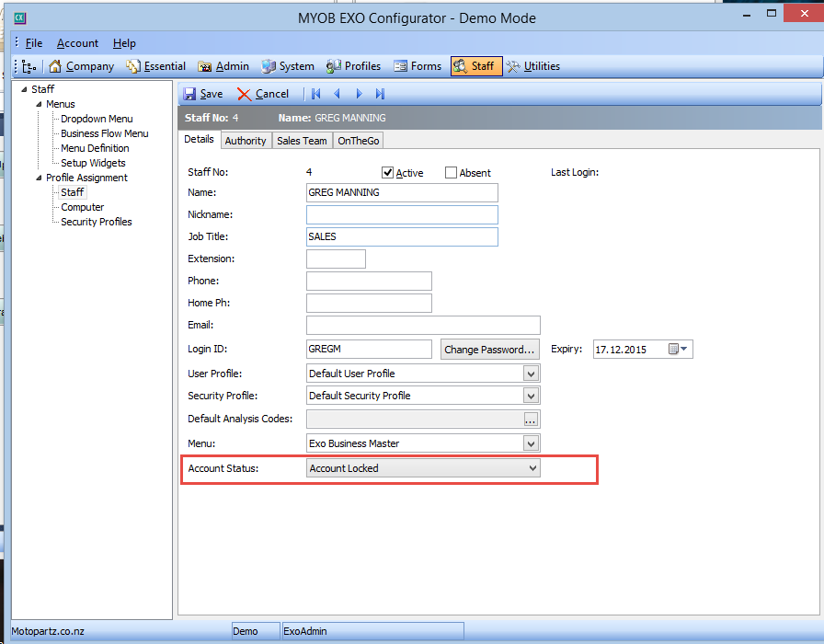This screenshot has height=644, width=824.
Task: Select Staff under Profile Assignment
Action: [x=72, y=192]
